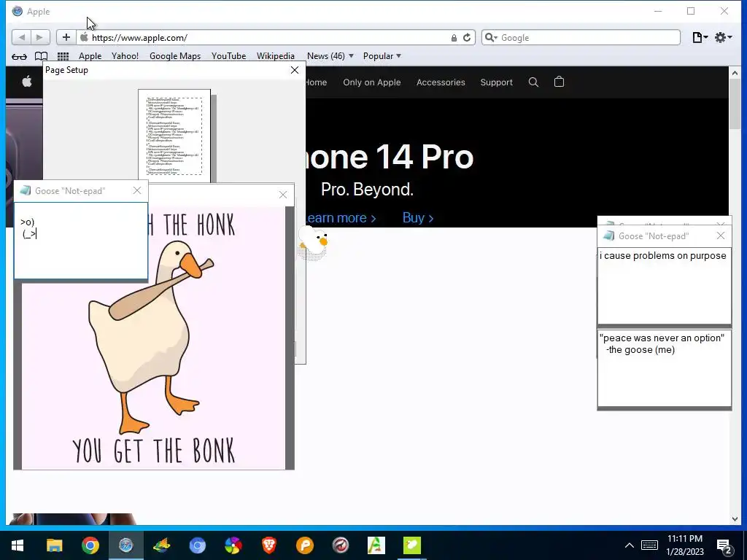Click the page preview thumbnail in Page Setup
747x560 pixels.
(174, 136)
